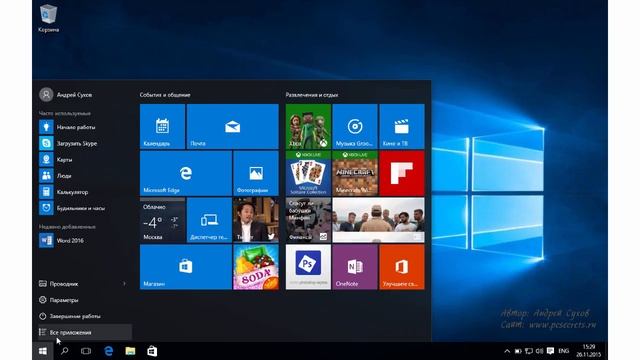This screenshot has width=640, height=360.
Task: Open the Movies & TV (Кино и ТВ) tile
Action: 402,126
